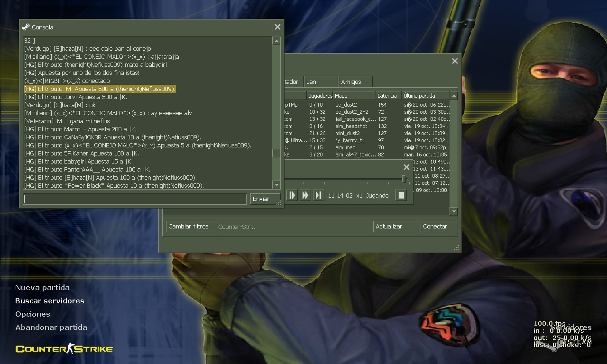Sort servers by Mapa column
This screenshot has height=364, width=607.
click(x=354, y=96)
